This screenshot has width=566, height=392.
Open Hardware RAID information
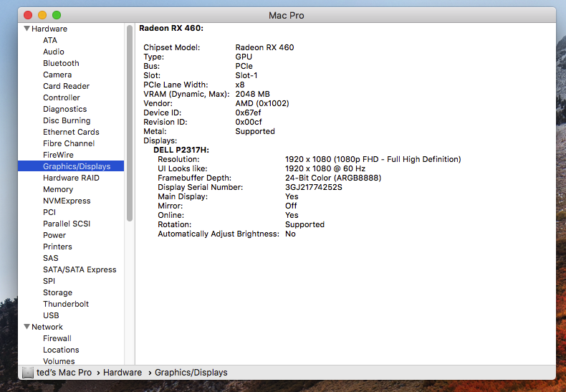coord(71,178)
